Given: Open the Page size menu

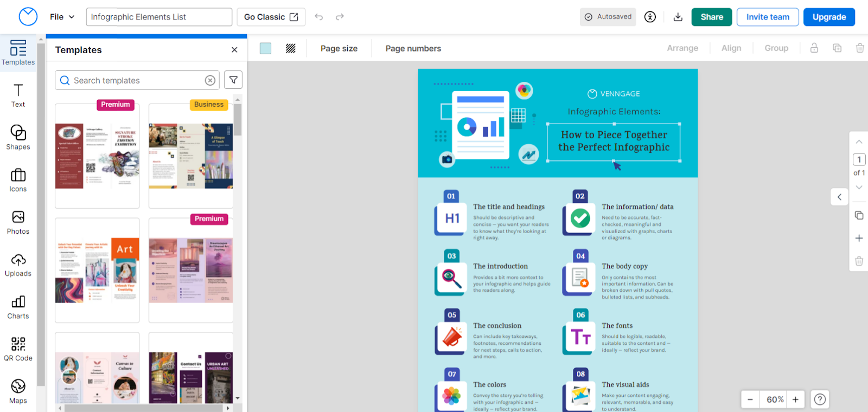Looking at the screenshot, I should click(x=339, y=48).
